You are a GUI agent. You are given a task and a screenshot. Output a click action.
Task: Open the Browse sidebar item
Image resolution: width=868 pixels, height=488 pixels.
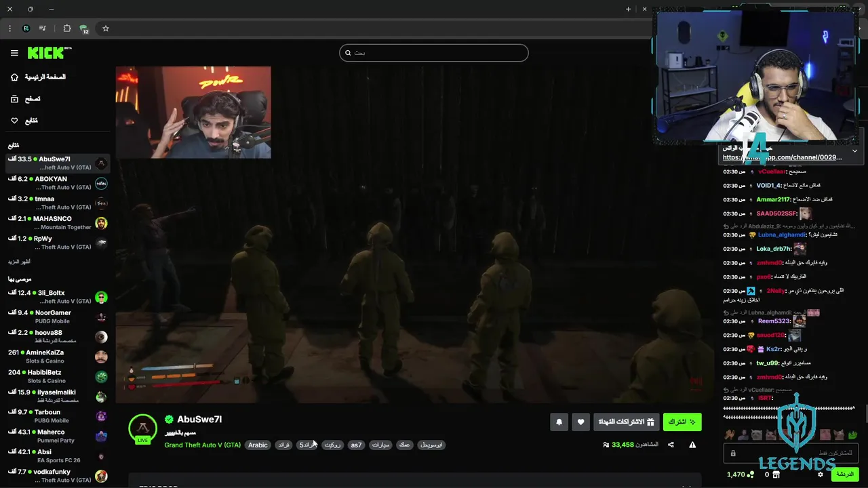tap(26, 99)
